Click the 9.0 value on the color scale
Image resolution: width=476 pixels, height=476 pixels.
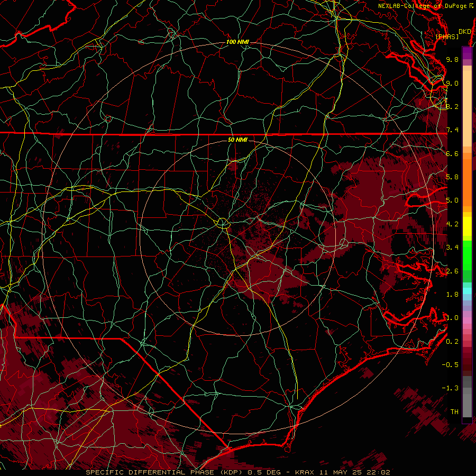[x=452, y=83]
